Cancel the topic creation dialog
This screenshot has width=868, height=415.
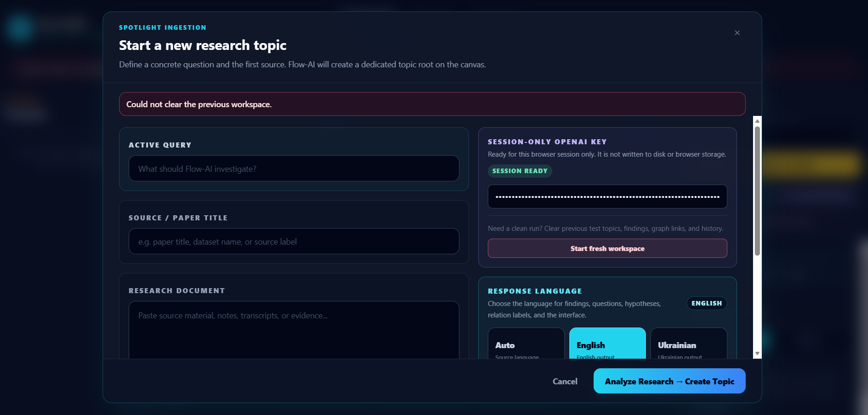tap(565, 381)
